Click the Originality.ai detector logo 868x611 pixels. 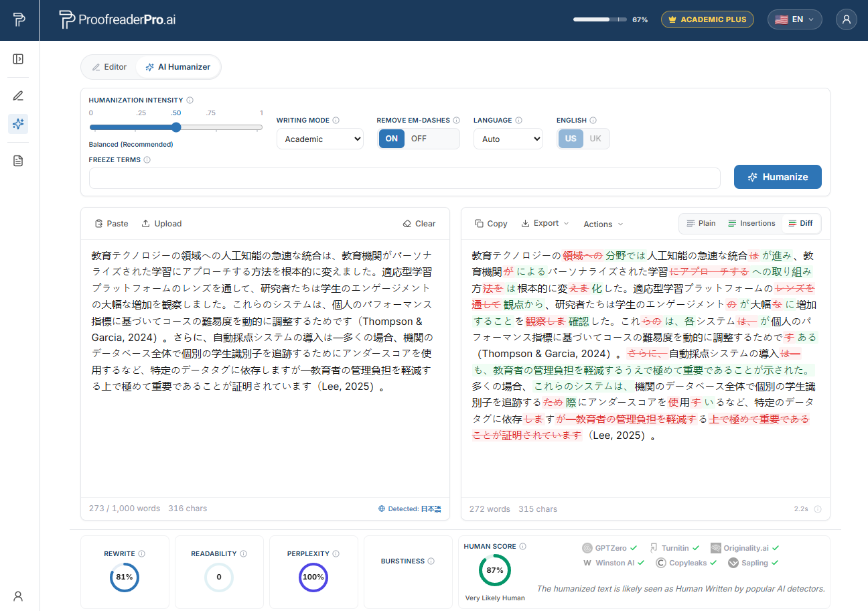[716, 548]
